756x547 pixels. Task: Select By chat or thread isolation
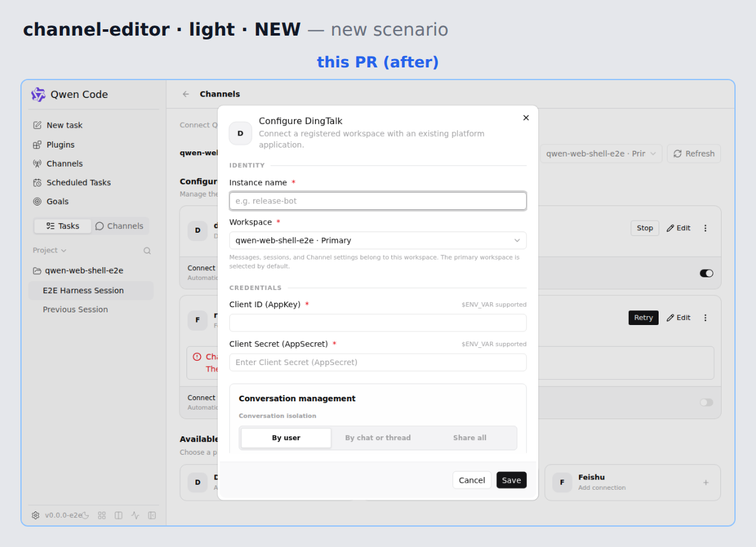pos(378,438)
